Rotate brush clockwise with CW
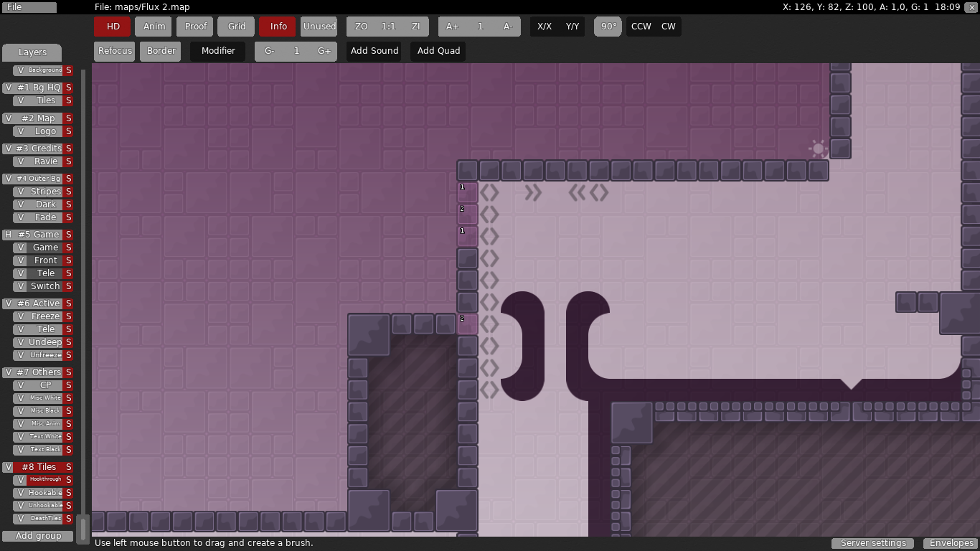This screenshot has width=980, height=551. (668, 27)
